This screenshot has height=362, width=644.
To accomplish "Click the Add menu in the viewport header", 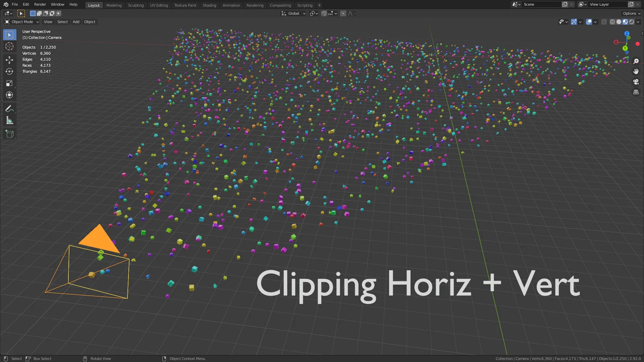I will click(x=76, y=22).
